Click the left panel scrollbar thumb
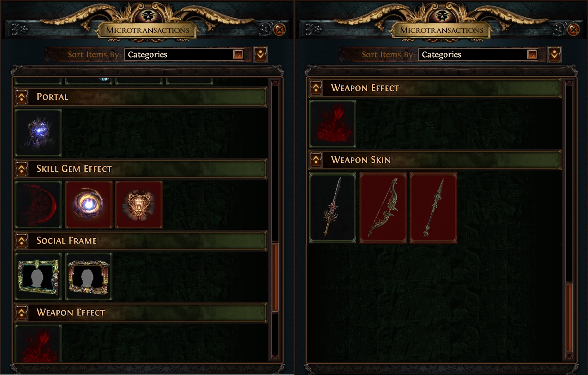This screenshot has width=588, height=375. click(x=275, y=277)
